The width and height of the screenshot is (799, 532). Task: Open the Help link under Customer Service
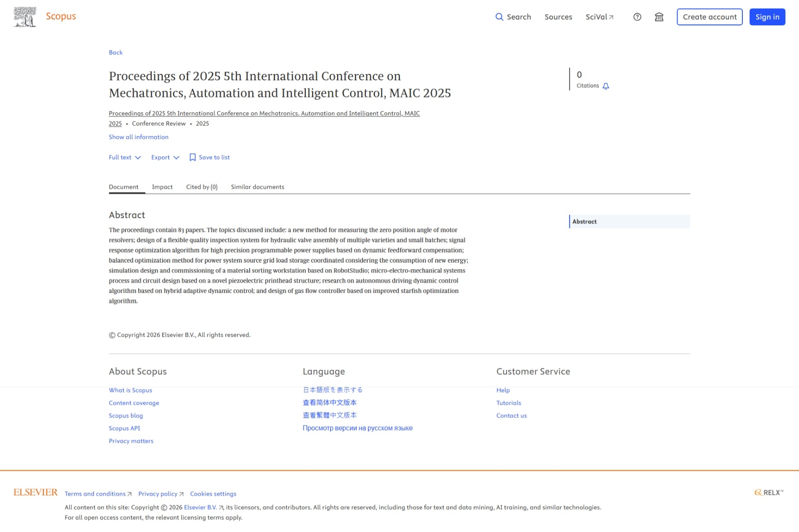click(x=503, y=390)
